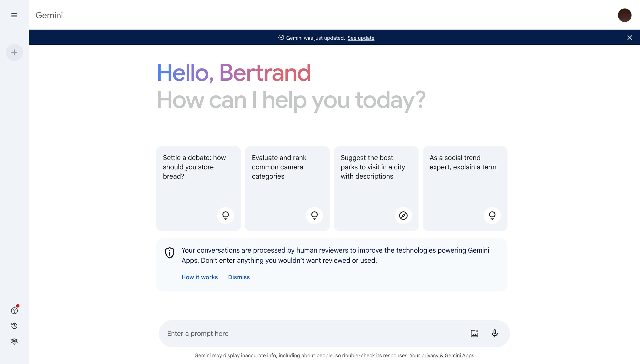
Task: Open Your privacy & Gemini Apps link
Action: point(442,355)
